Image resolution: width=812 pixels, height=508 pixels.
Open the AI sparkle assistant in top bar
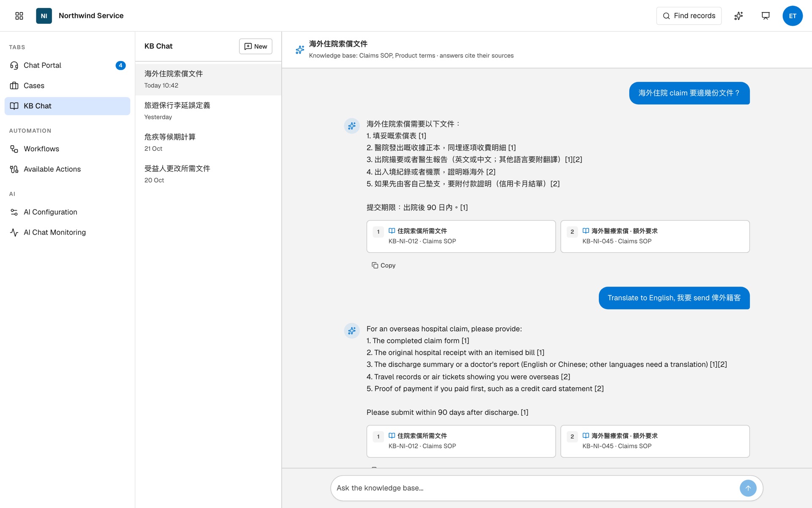[x=738, y=16]
